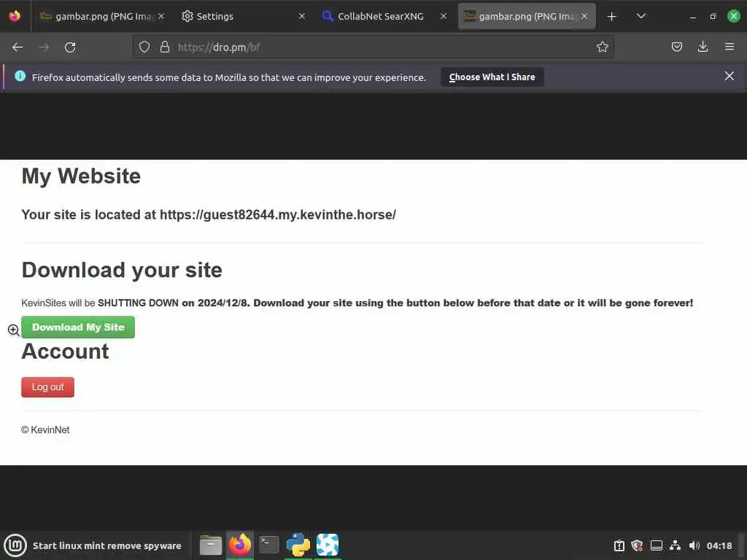Image resolution: width=747 pixels, height=560 pixels.
Task: Open the volume control tray icon
Action: 694,545
